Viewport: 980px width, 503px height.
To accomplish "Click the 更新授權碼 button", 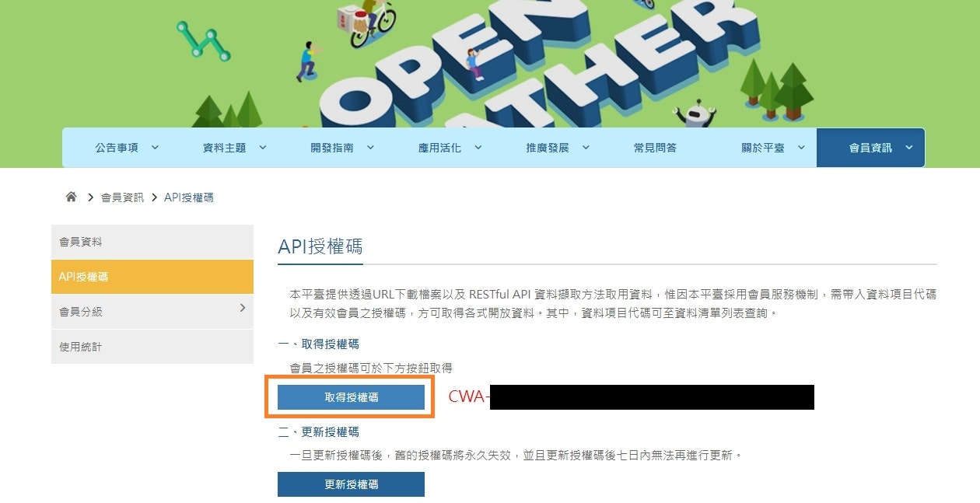I will point(351,484).
